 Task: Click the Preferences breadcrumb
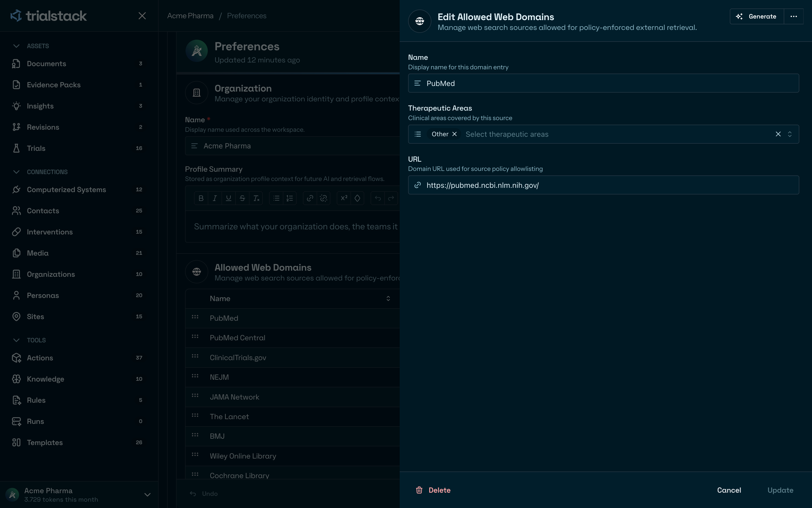(247, 16)
